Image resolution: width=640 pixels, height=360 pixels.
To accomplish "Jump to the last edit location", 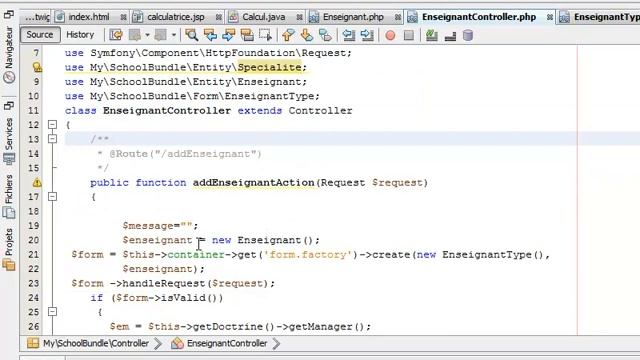I will point(116,35).
